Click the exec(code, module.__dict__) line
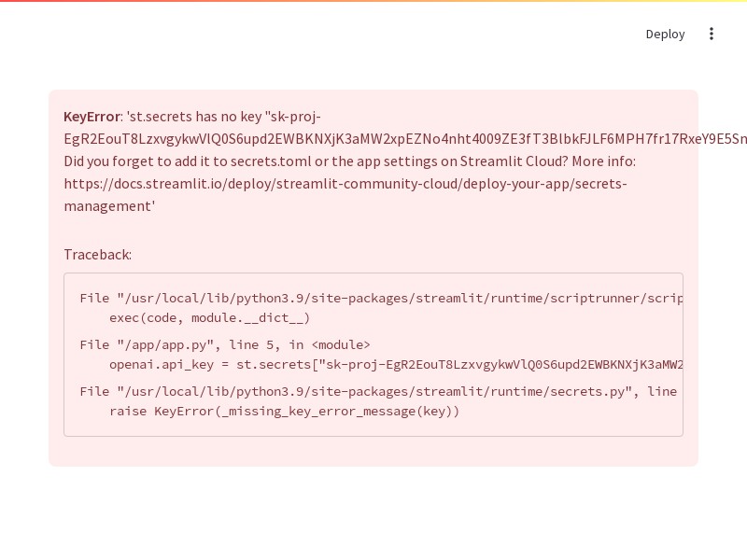Viewport: 747px width, 560px height. 209,317
